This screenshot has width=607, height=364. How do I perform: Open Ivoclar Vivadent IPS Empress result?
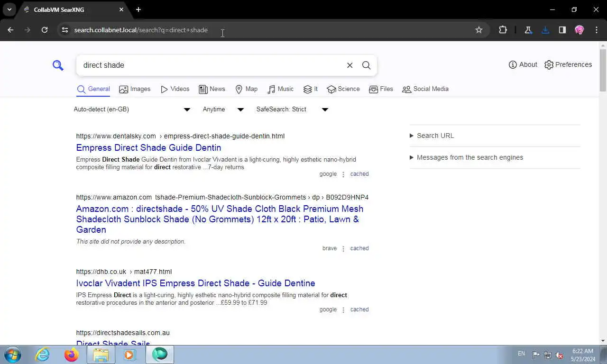point(195,283)
